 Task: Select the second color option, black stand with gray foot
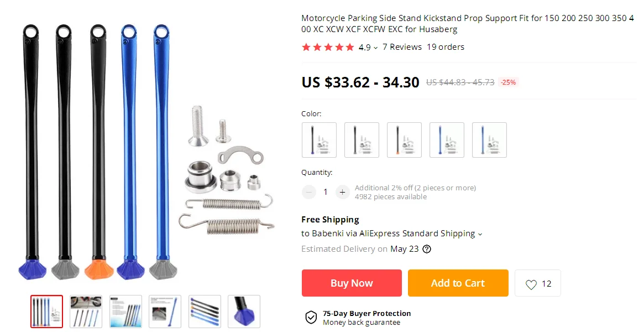tap(362, 140)
